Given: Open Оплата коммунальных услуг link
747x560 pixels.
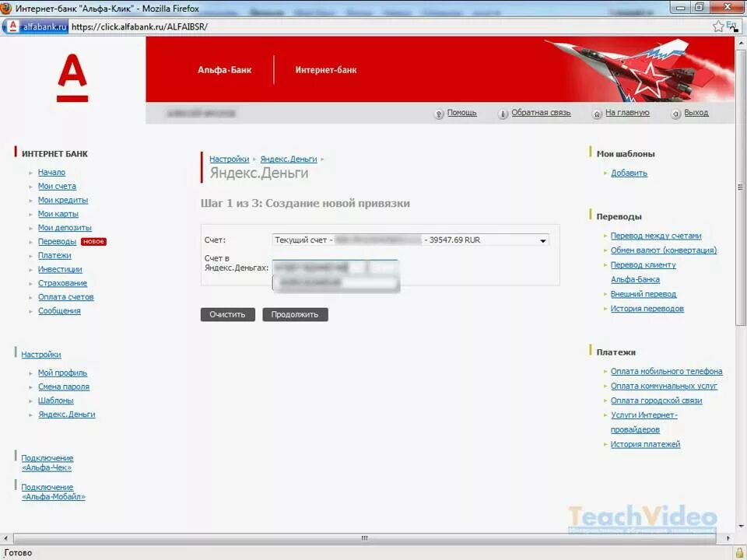Looking at the screenshot, I should pyautogui.click(x=664, y=386).
